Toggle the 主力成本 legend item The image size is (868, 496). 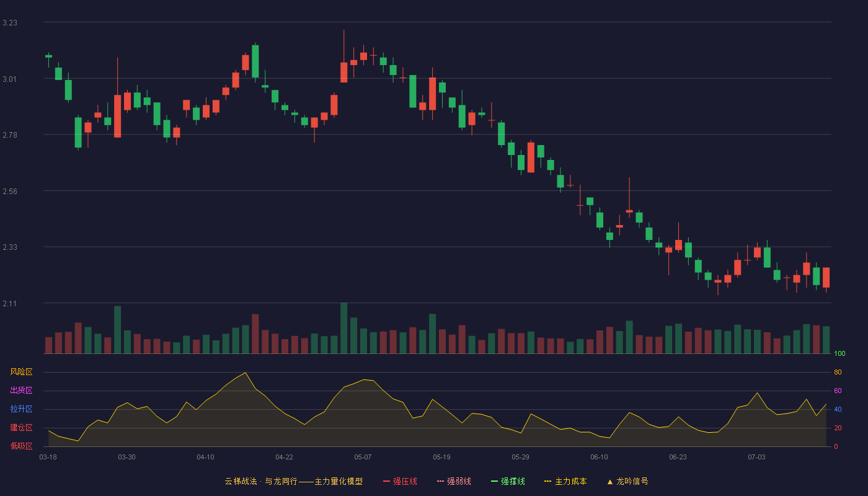(x=565, y=481)
